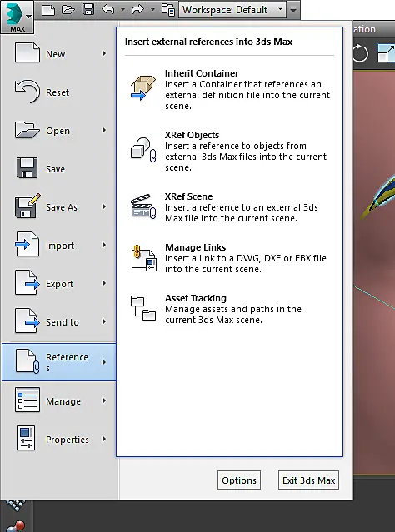Click the References paperclip page icon

click(x=27, y=361)
